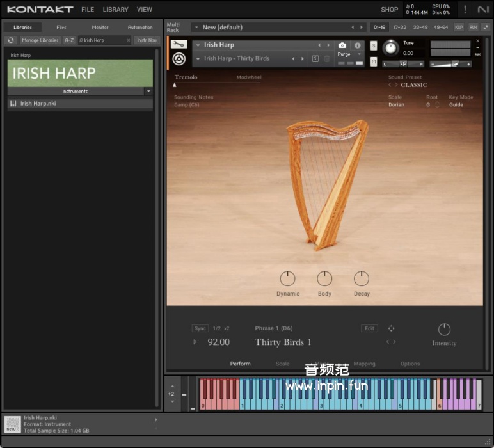Viewport: 494px width, 448px height.
Task: Open the Purge dropdown menu
Action: pos(349,55)
